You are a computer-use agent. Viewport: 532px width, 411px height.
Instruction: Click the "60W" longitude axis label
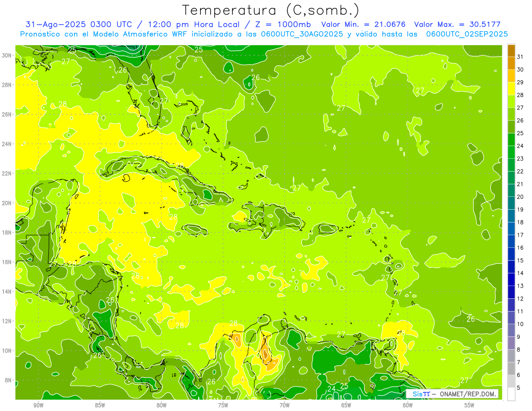tap(408, 405)
